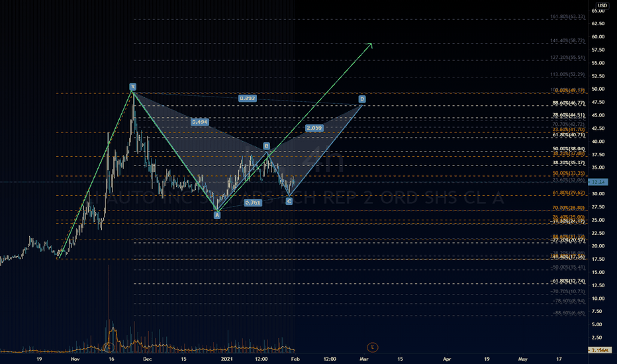Click the -88.60%(6.68) Fibonacci level
The width and height of the screenshot is (617, 364).
tap(569, 313)
